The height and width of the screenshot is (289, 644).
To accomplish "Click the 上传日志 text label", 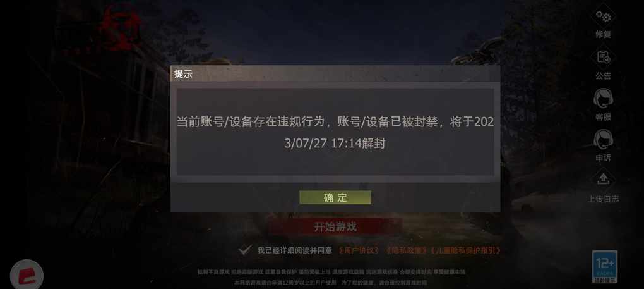I will point(604,199).
